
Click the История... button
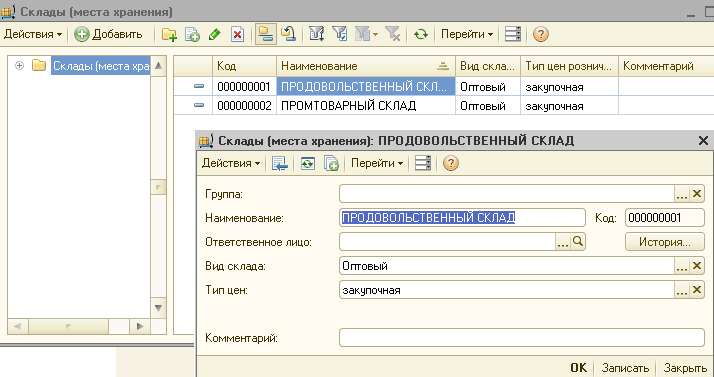[665, 242]
